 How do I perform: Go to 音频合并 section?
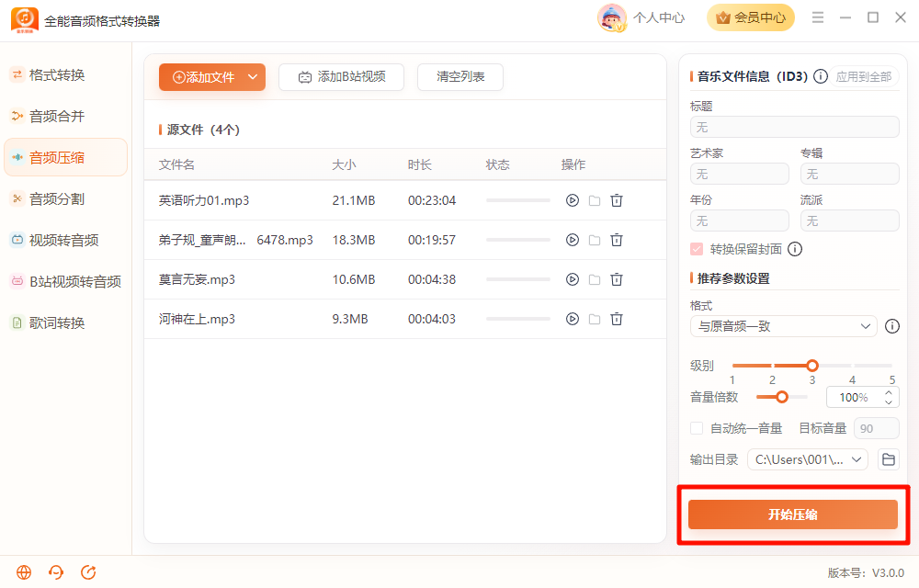coord(65,117)
